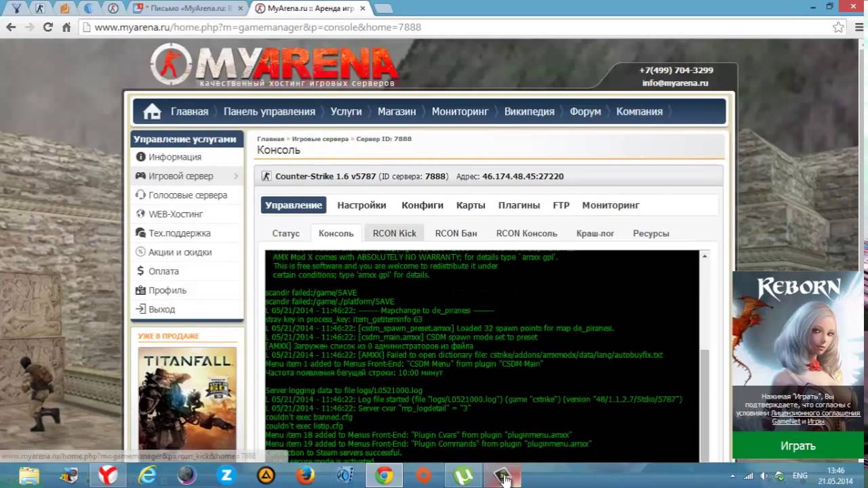The width and height of the screenshot is (868, 488).
Task: Click the Профиль card icon
Action: [140, 290]
